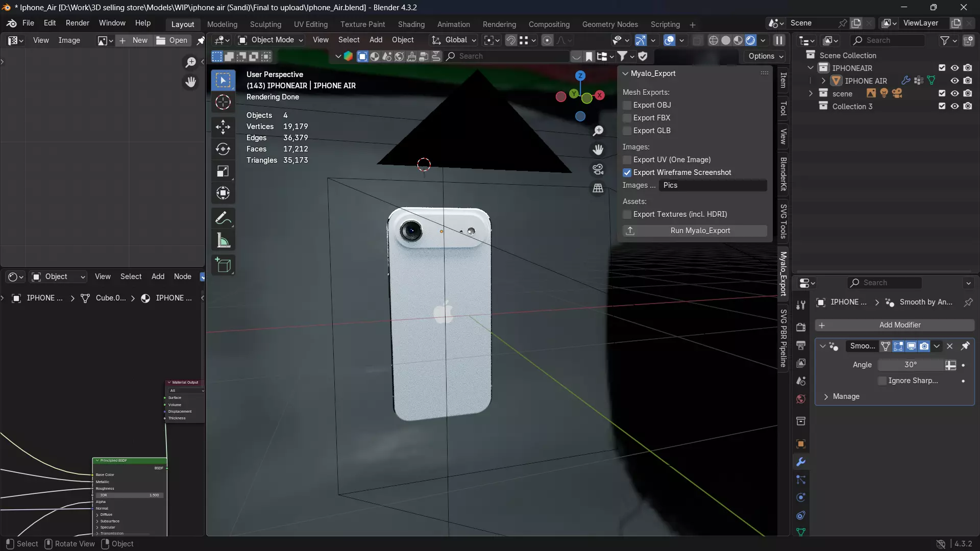Open the Object Data properties tab

tap(801, 532)
